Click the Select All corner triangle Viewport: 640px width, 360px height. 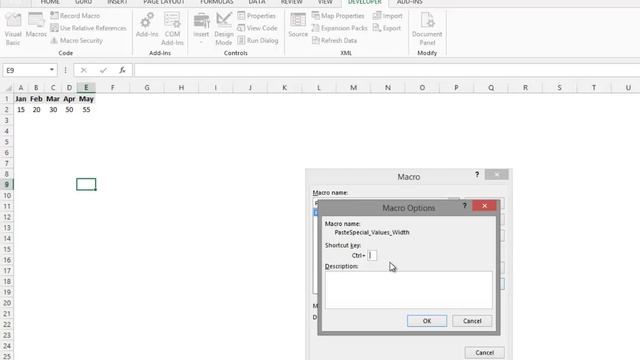(x=8, y=88)
